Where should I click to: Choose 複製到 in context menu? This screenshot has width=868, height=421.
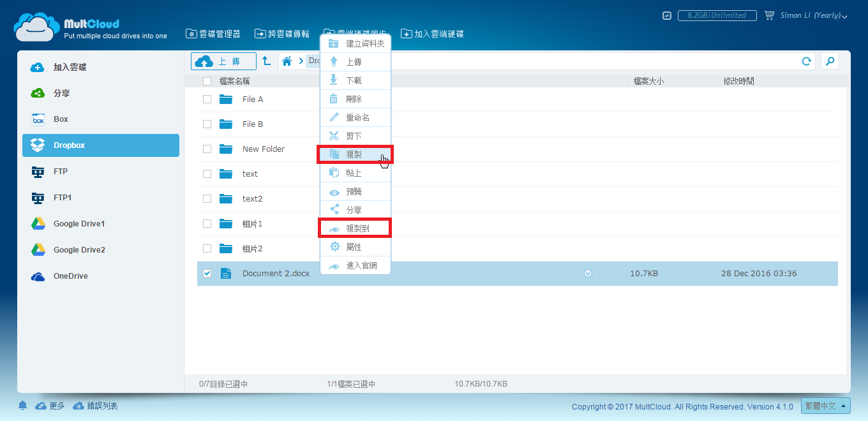pyautogui.click(x=355, y=228)
